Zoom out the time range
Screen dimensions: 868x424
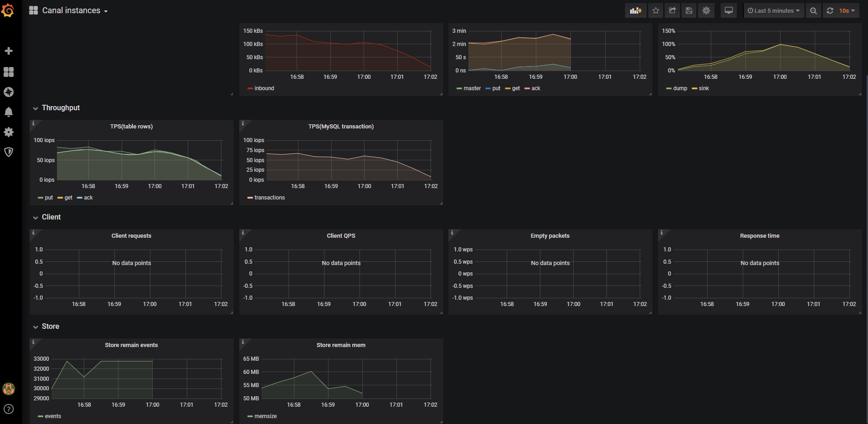pos(813,10)
